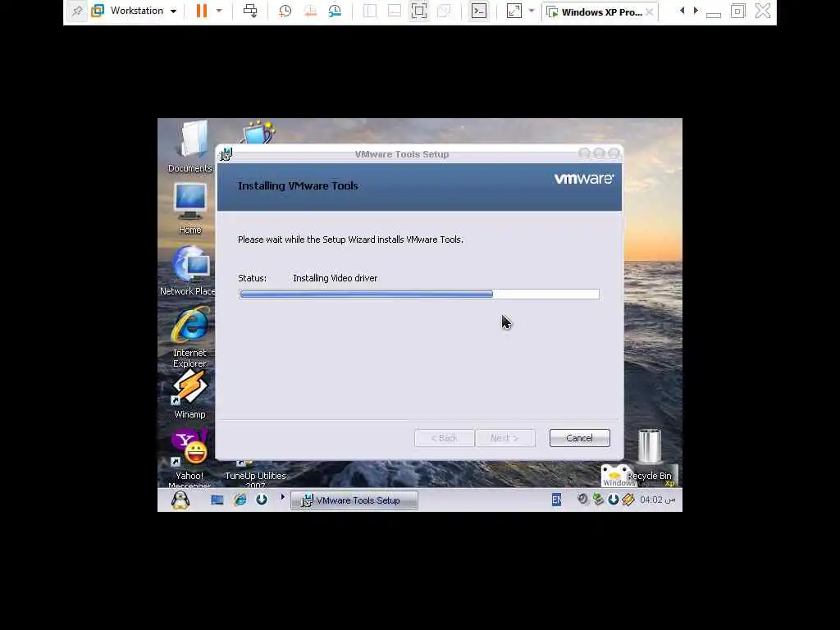Click the blue arrow system tray icon
This screenshot has height=630, width=840.
tap(614, 500)
